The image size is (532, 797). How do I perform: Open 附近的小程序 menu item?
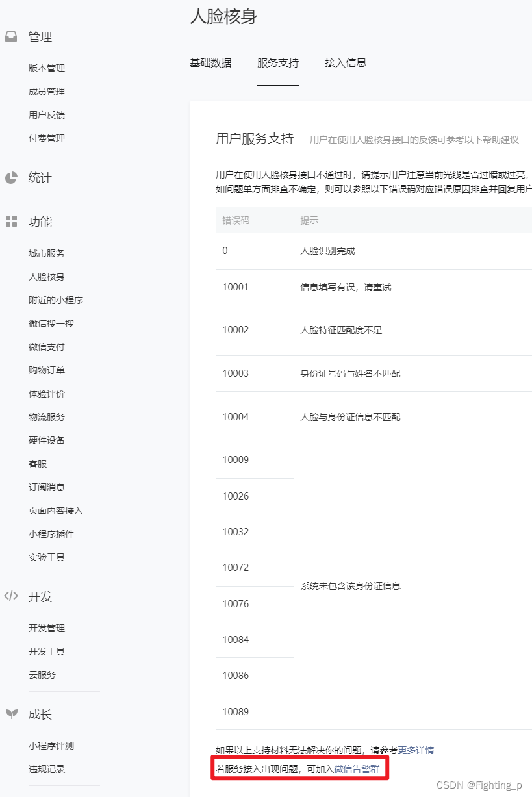pos(56,300)
